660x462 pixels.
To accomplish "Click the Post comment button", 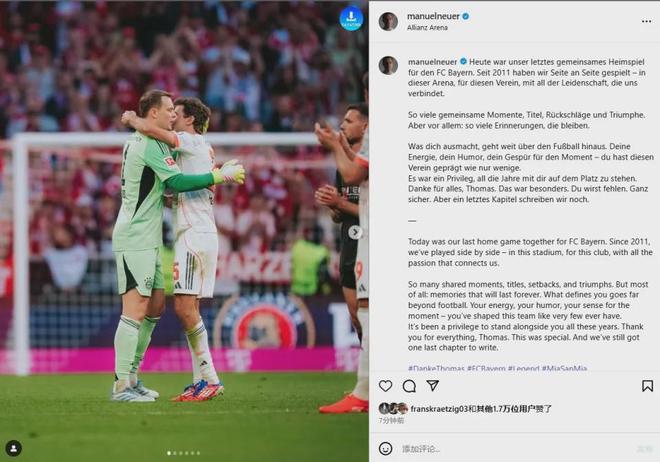I will click(x=645, y=449).
